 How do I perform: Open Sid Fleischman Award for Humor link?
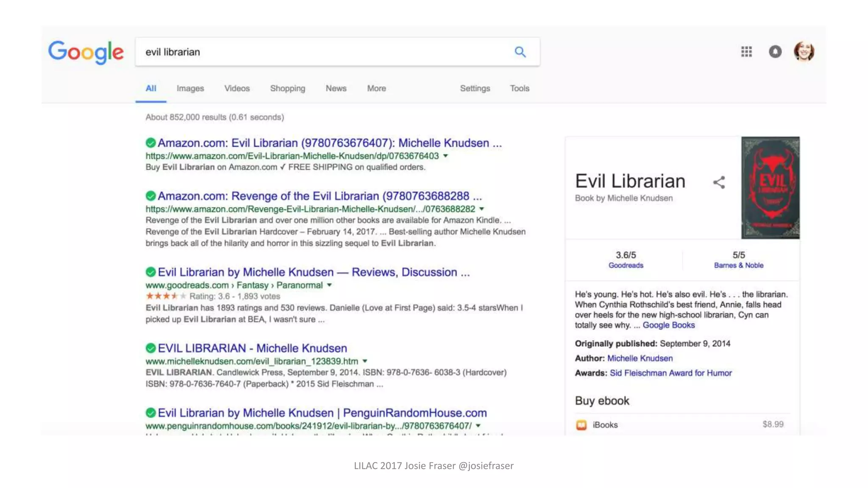coord(670,373)
